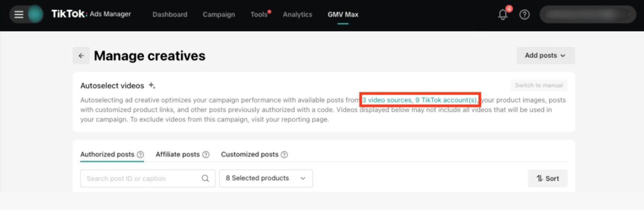Expand the Add posts dropdown
The image size is (644, 210).
pyautogui.click(x=545, y=55)
